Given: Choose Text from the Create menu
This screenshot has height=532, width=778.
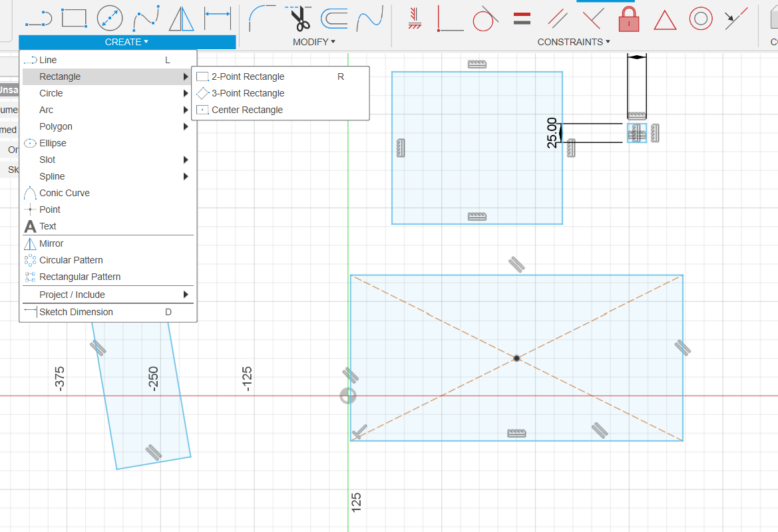Looking at the screenshot, I should (108, 226).
